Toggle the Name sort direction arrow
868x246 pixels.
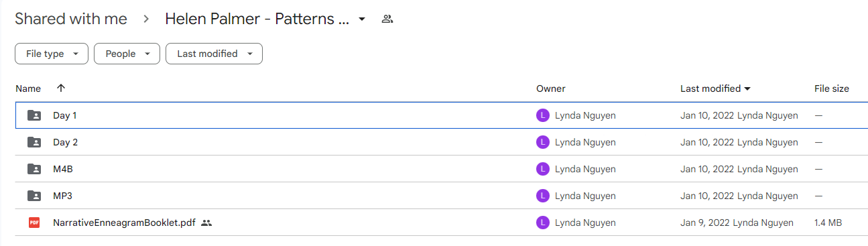pos(61,88)
